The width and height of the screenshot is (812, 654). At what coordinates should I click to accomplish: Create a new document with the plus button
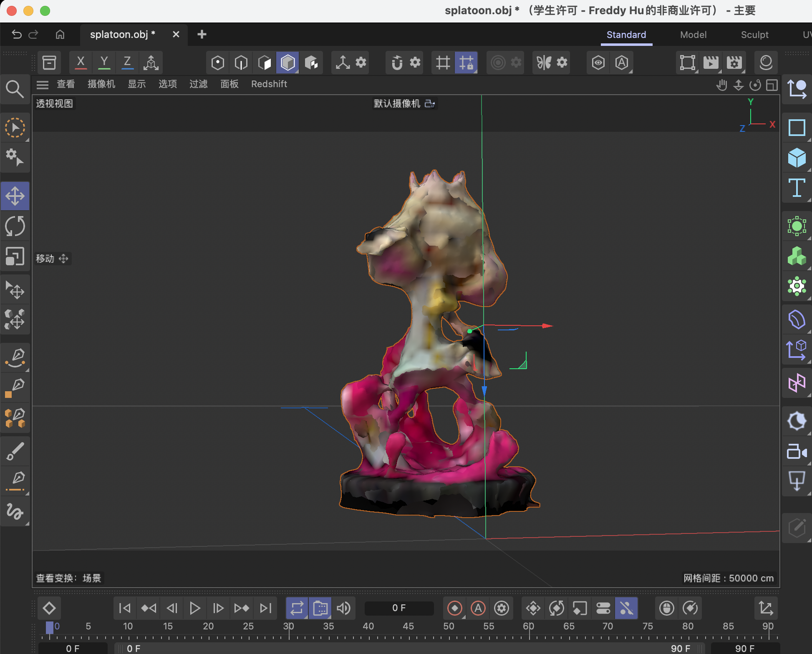(202, 35)
